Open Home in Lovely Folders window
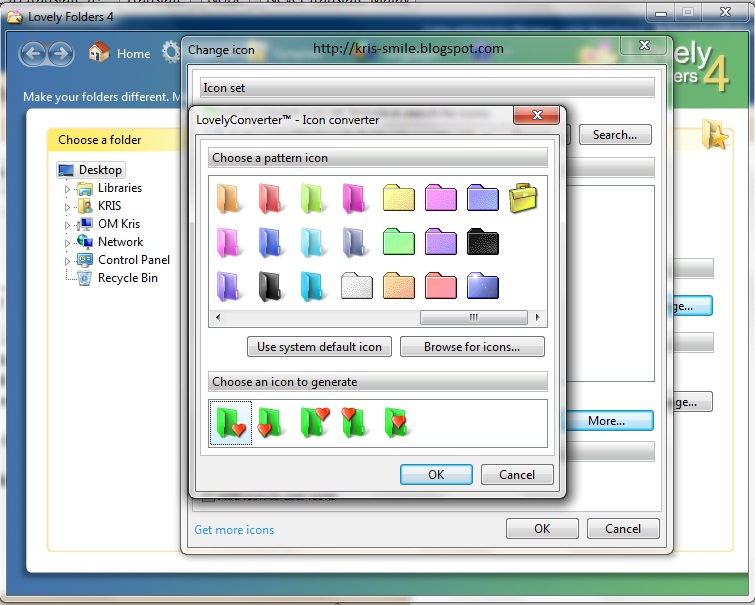Screen dimensions: 755x605 click(120, 52)
